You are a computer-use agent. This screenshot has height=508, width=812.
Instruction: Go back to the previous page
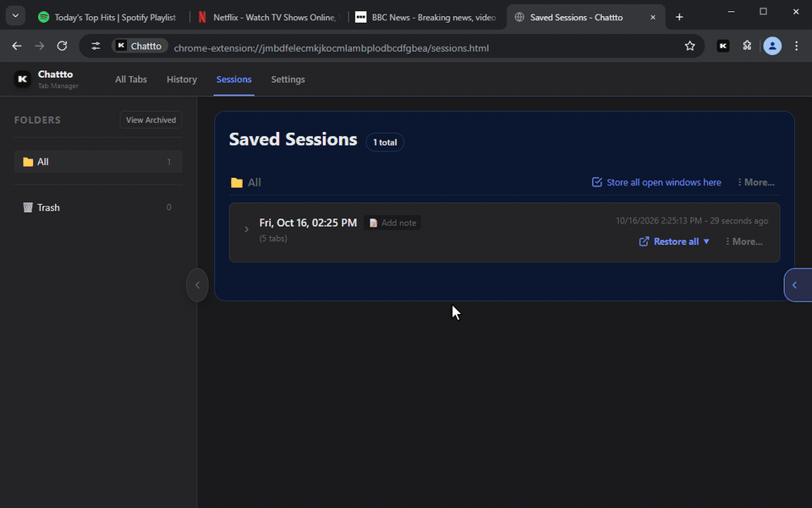coord(17,46)
